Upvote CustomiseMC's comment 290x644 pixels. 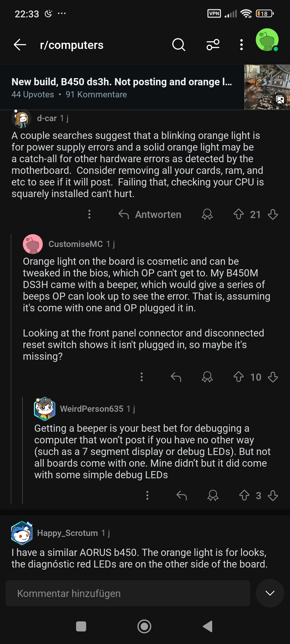click(x=238, y=377)
